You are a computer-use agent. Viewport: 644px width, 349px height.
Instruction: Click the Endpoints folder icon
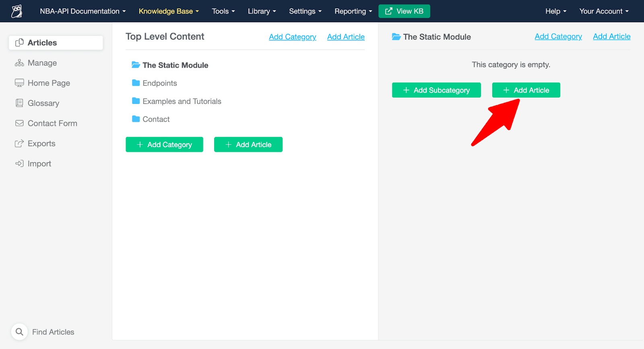click(136, 83)
